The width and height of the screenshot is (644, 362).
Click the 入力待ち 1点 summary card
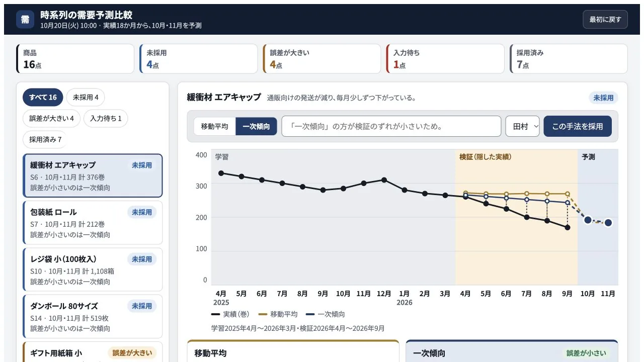445,59
